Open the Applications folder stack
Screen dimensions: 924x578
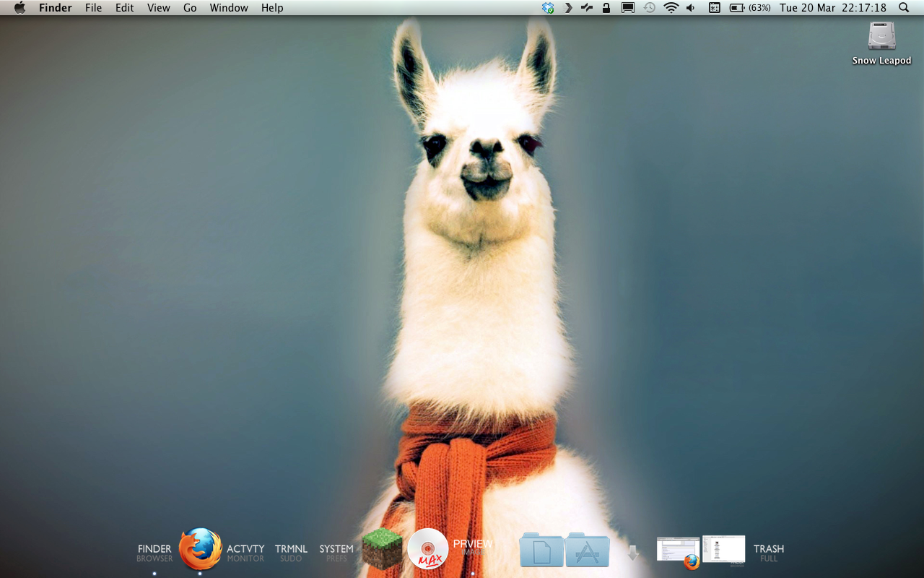[588, 551]
